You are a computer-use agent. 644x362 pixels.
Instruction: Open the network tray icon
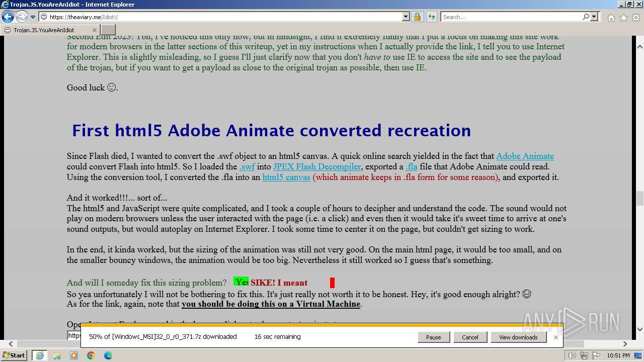(584, 356)
